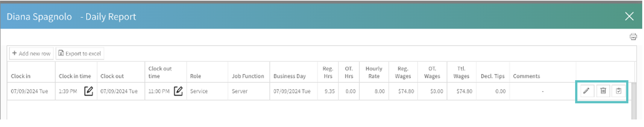Export the report to excel
This screenshot has height=127, width=644.
point(80,54)
